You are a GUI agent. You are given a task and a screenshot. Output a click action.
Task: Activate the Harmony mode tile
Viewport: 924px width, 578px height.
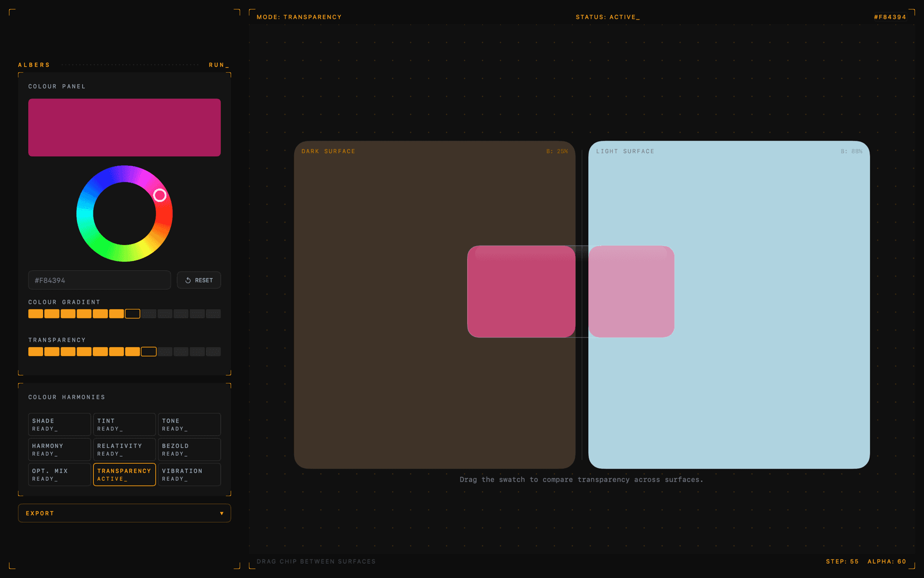(x=59, y=450)
